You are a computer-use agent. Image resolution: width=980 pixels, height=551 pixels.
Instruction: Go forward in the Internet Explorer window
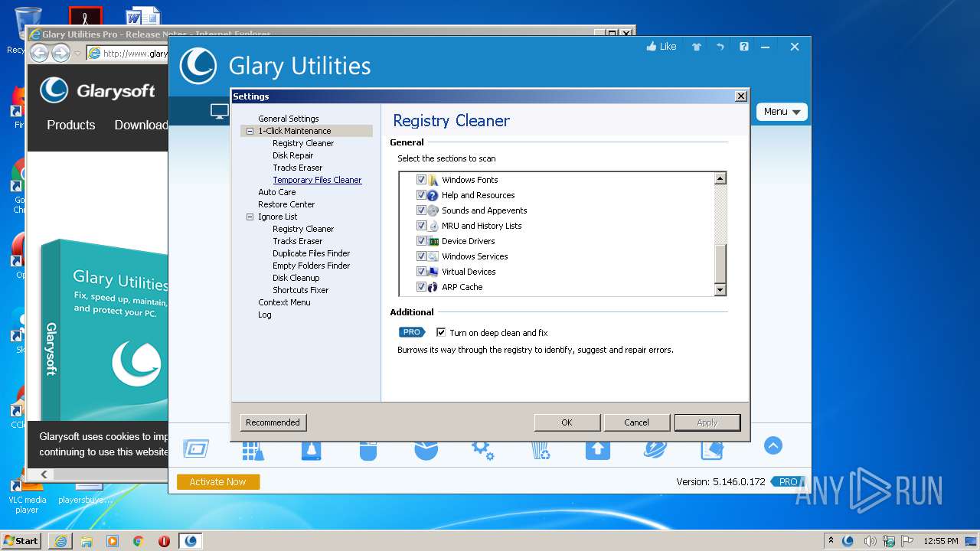point(60,53)
